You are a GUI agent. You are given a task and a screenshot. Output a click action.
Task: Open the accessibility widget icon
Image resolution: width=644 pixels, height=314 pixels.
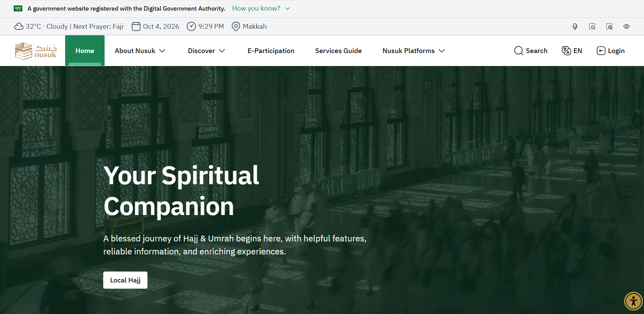click(x=633, y=301)
